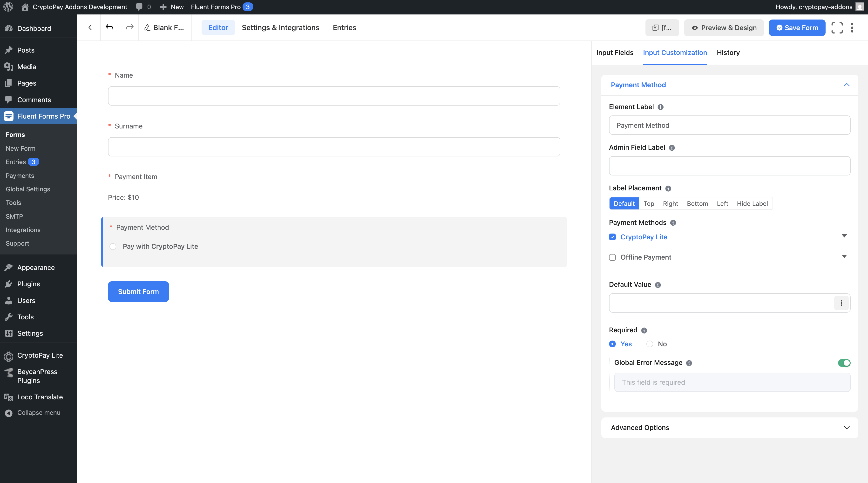Image resolution: width=868 pixels, height=483 pixels.
Task: Select the Editor tab
Action: tap(218, 28)
